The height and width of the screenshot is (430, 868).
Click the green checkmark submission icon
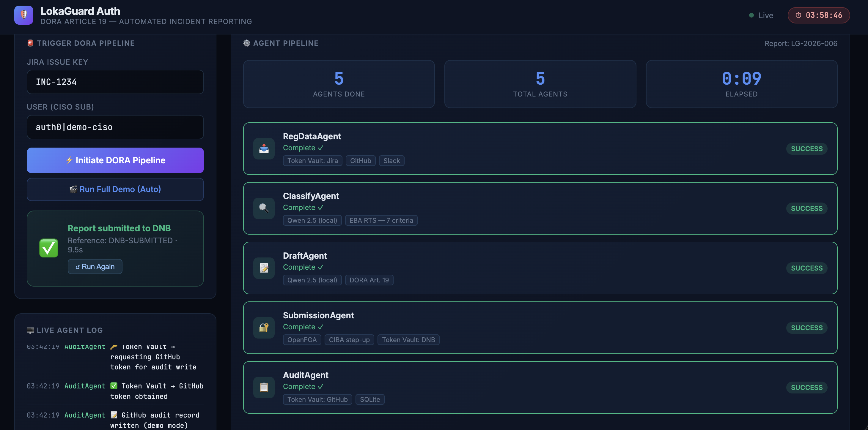[x=48, y=248]
